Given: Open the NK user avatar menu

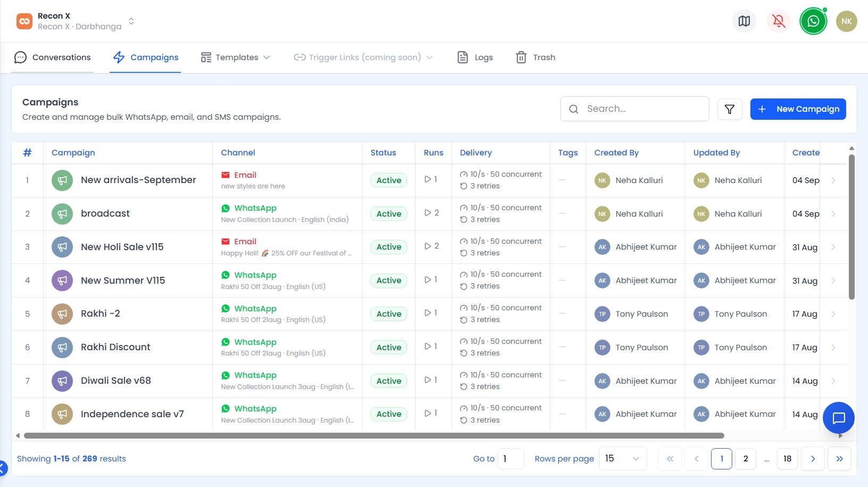Looking at the screenshot, I should pos(846,21).
